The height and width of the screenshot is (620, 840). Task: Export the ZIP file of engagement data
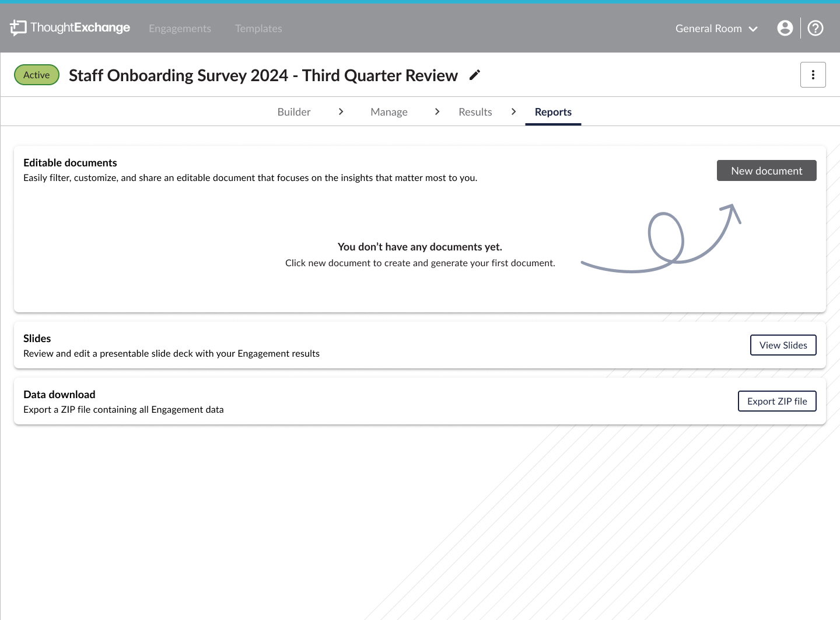click(x=777, y=401)
